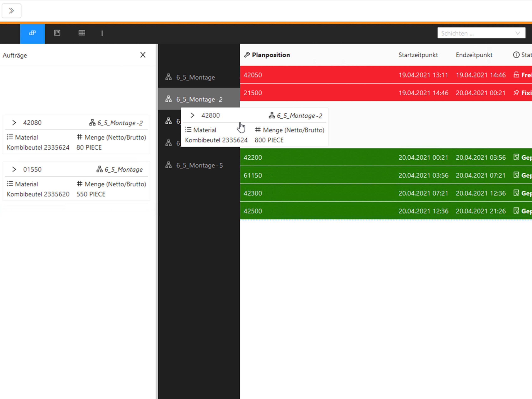Select the 6_5_Montage-2 workplace row
Screen dimensions: 532x399
coord(199,99)
